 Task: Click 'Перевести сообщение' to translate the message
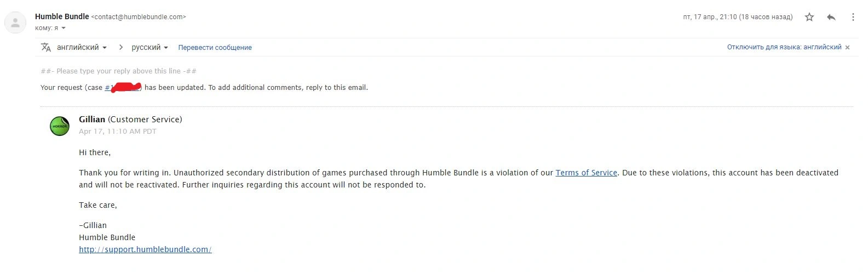215,48
